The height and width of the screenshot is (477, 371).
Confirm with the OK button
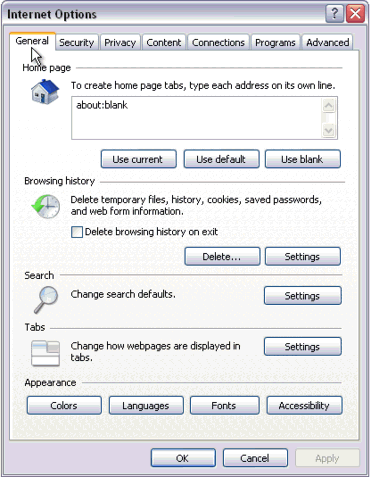tap(183, 458)
